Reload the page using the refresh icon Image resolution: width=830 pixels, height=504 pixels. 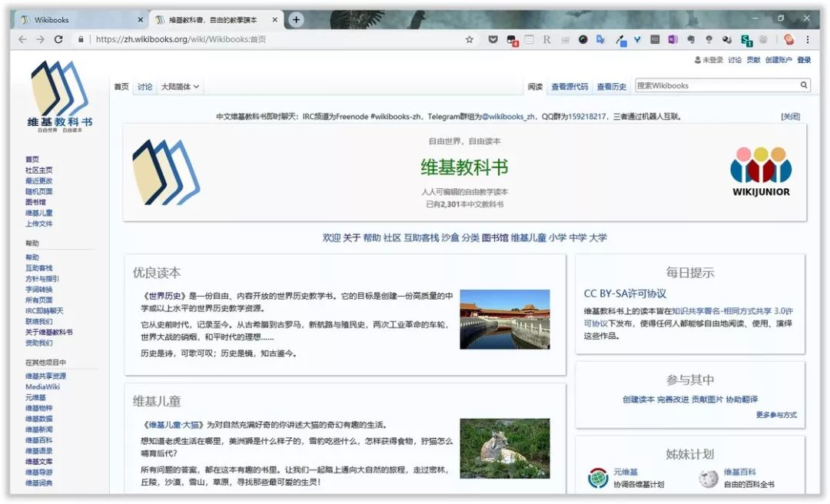58,39
